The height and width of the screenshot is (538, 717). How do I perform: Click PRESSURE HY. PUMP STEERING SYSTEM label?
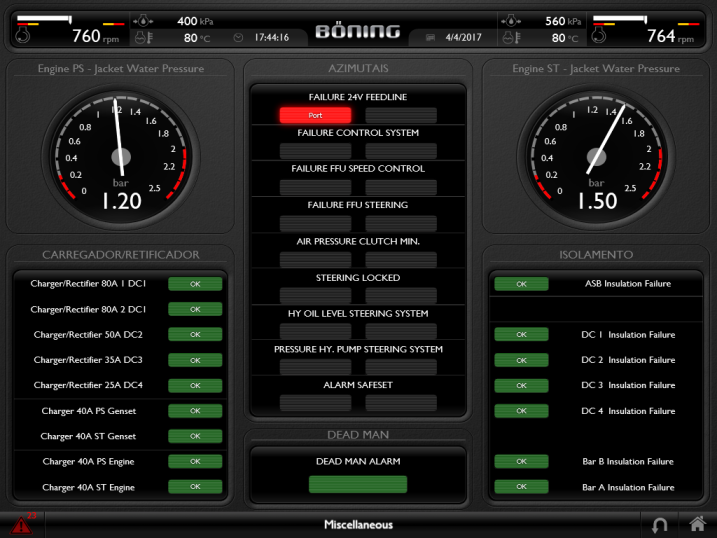[x=358, y=349]
